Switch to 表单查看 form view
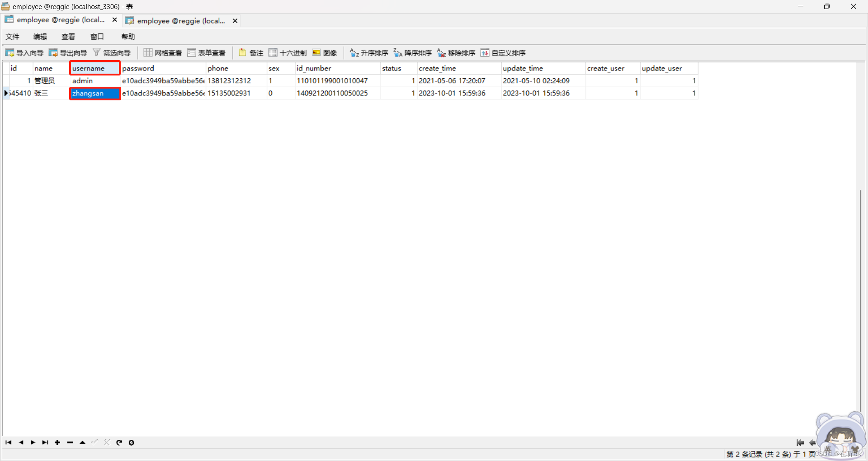The height and width of the screenshot is (461, 868). (206, 52)
